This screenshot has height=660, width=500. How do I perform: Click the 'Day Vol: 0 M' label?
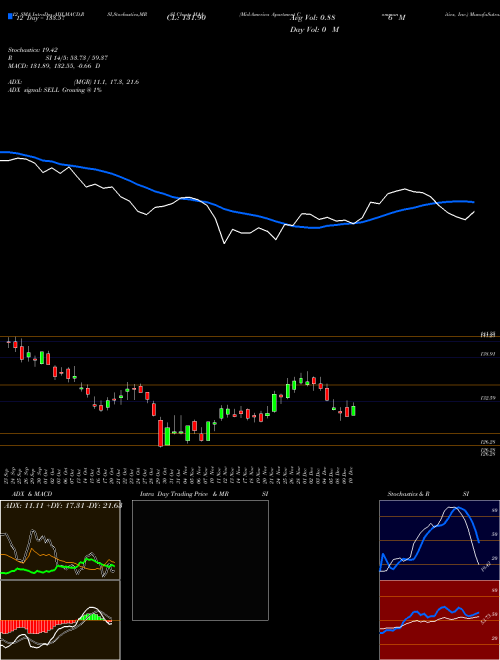click(314, 29)
